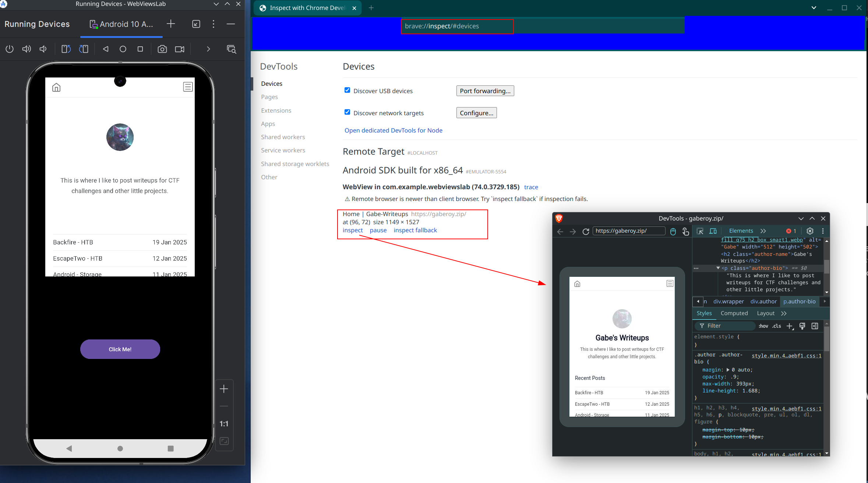Open the layout inspector magnifier icon
Screen dimensions: 868x483
232,49
